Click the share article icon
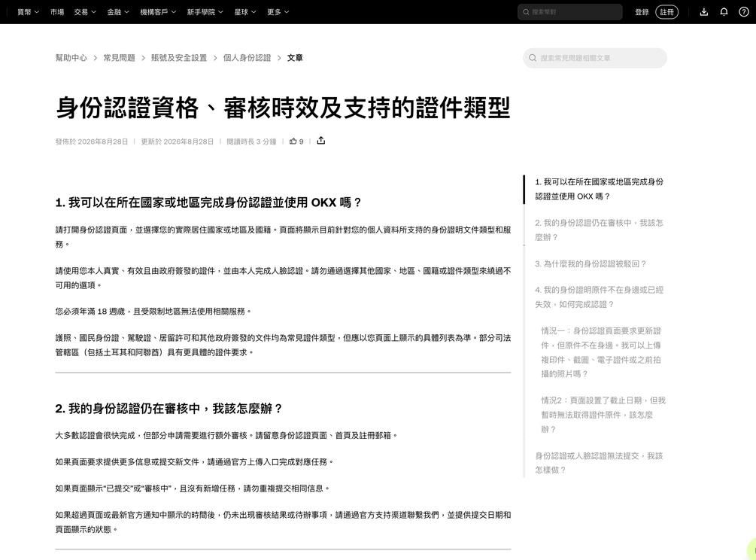This screenshot has width=756, height=560. click(x=321, y=141)
